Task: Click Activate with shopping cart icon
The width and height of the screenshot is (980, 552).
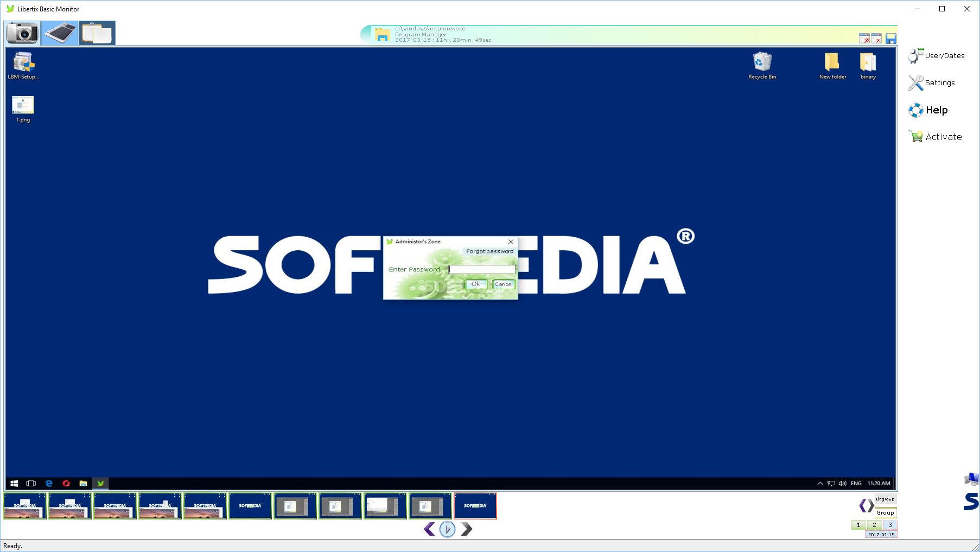Action: pyautogui.click(x=936, y=137)
